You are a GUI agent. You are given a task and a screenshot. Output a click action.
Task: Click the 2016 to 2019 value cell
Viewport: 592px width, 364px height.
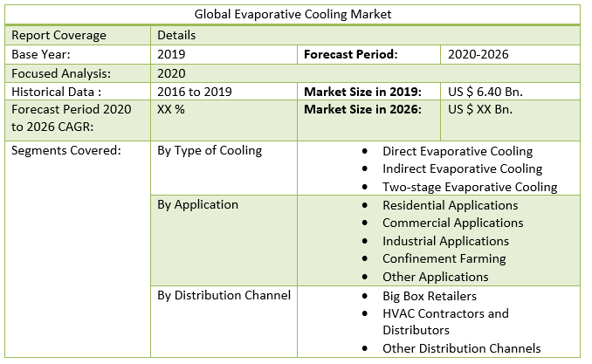tap(193, 92)
